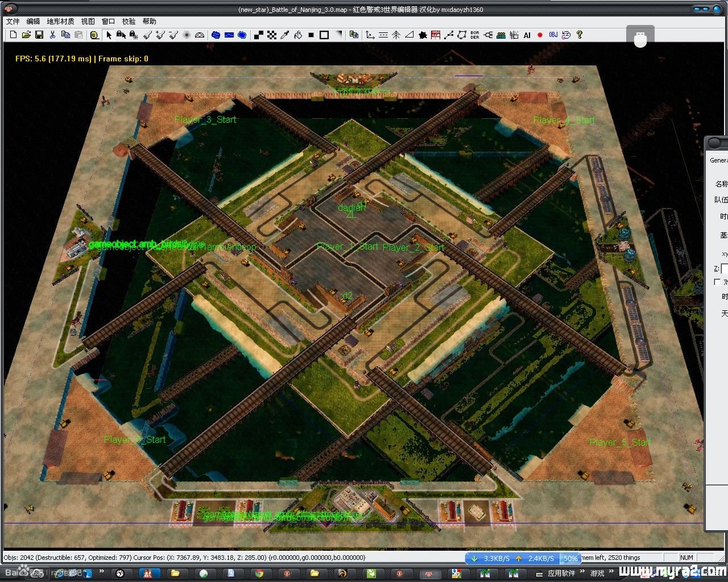Open the 地形材质 menu
This screenshot has width=728, height=582.
(x=60, y=22)
